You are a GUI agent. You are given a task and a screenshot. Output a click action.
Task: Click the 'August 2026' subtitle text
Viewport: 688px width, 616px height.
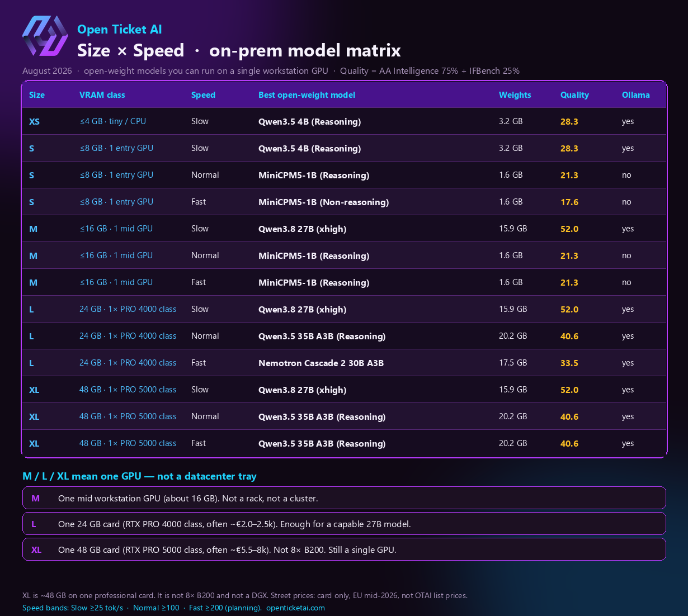(x=47, y=71)
